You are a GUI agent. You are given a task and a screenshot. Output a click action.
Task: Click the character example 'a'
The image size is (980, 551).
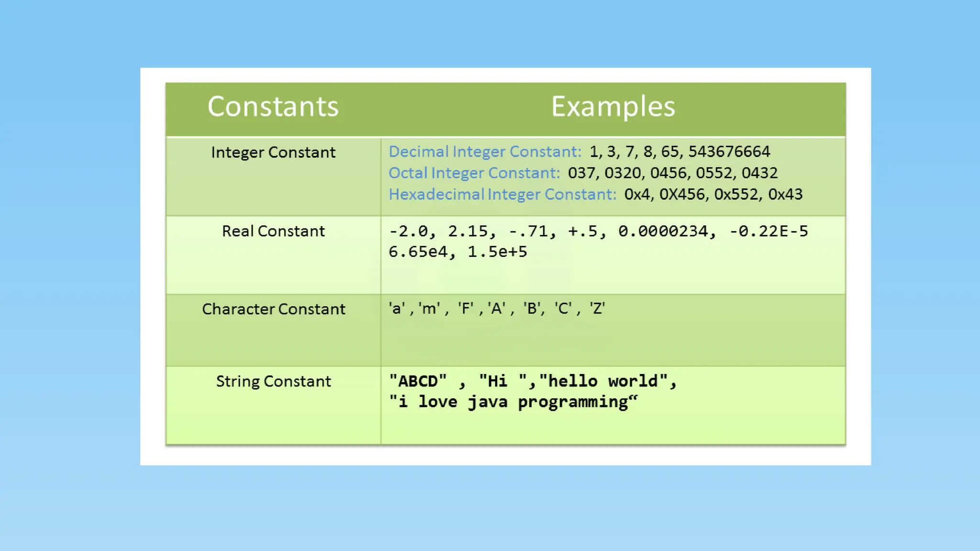397,309
